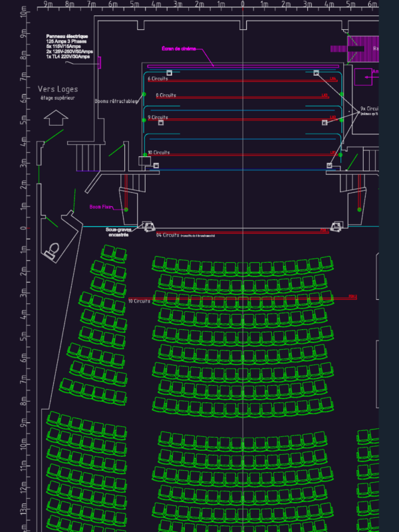The width and height of the screenshot is (399, 532).
Task: Click the 0 Circuits label
Action: [166, 95]
